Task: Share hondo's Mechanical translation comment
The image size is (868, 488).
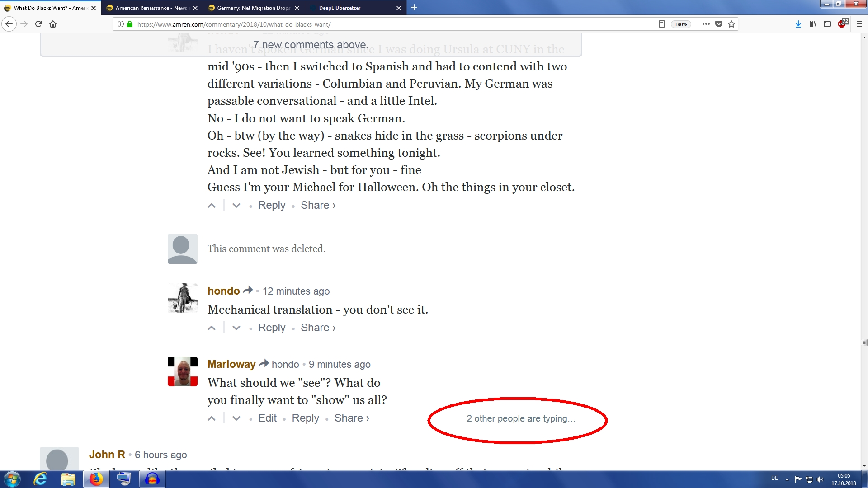Action: click(318, 328)
